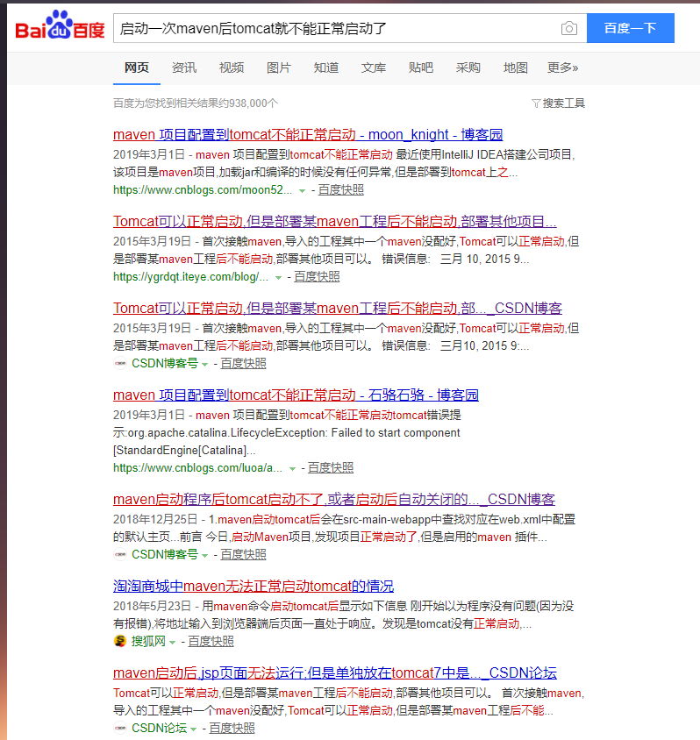Click CSDN博客号 source under third result
The image size is (700, 740).
click(165, 364)
